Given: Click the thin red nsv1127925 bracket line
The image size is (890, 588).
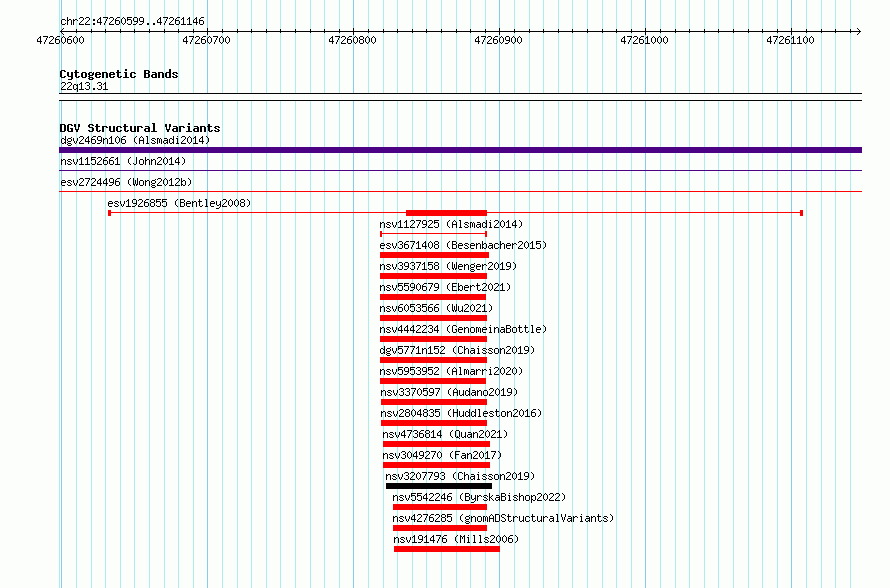Looking at the screenshot, I should [x=433, y=234].
